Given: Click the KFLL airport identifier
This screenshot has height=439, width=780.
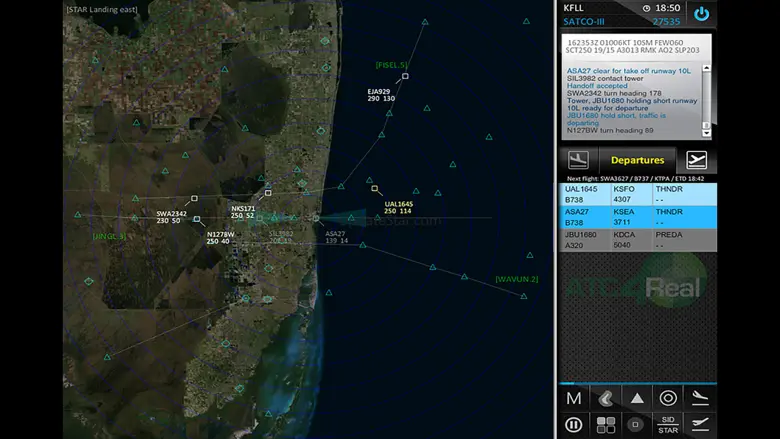Looking at the screenshot, I should pos(574,8).
